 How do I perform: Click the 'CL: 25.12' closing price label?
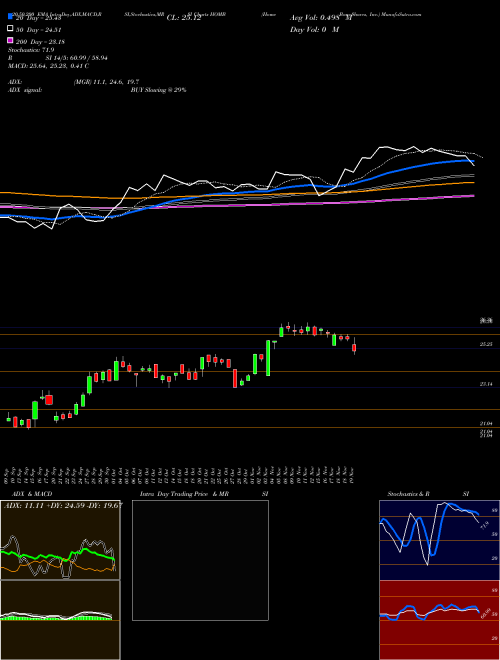coord(184,18)
